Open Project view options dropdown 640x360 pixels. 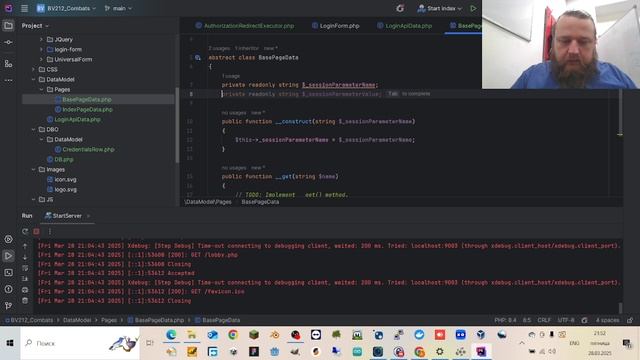tap(36, 26)
